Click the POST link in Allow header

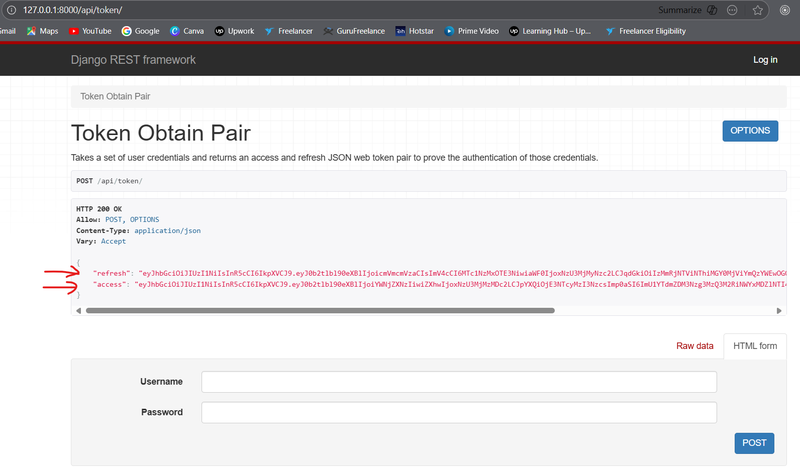pyautogui.click(x=113, y=219)
